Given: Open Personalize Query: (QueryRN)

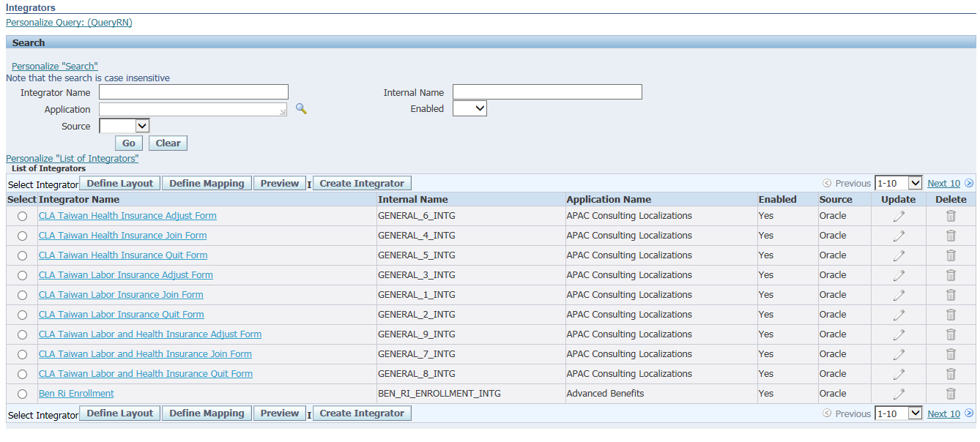Looking at the screenshot, I should tap(69, 22).
